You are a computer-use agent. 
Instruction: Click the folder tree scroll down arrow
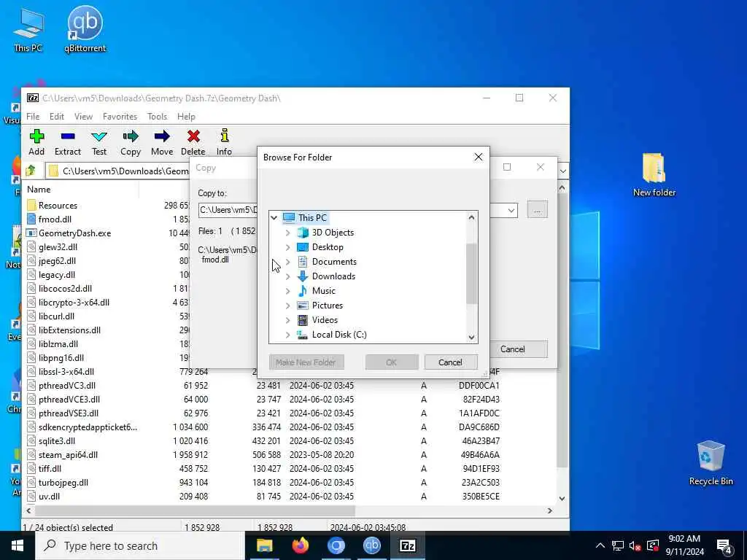tap(471, 337)
